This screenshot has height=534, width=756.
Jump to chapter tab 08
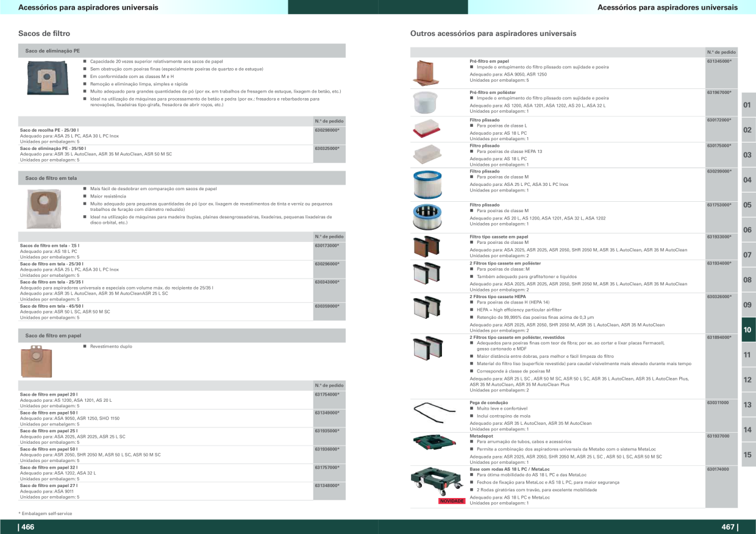point(748,280)
